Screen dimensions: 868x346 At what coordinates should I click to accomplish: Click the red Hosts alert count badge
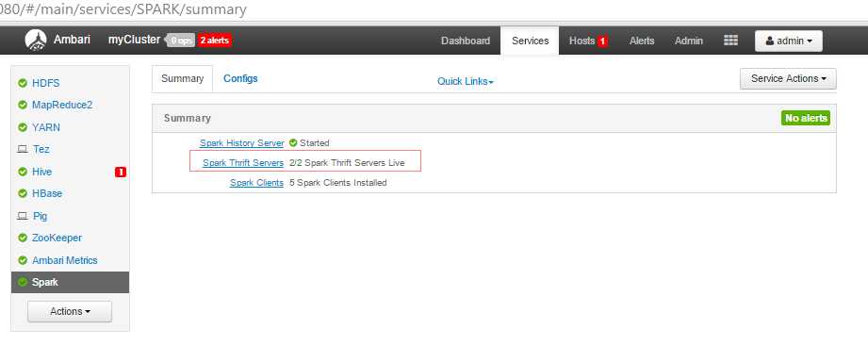point(602,41)
